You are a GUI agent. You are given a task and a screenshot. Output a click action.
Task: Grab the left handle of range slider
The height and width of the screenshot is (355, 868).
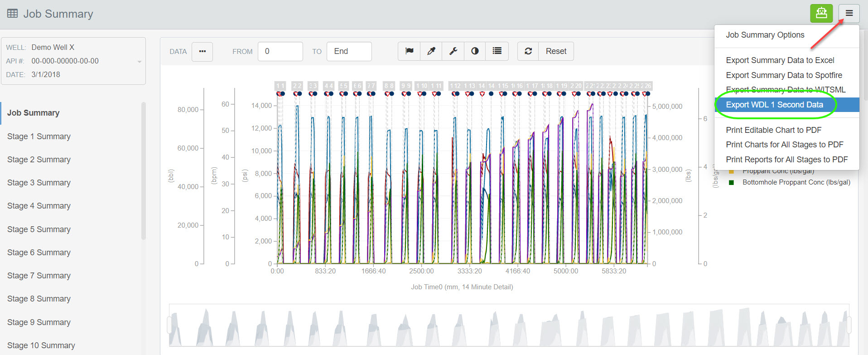(170, 325)
